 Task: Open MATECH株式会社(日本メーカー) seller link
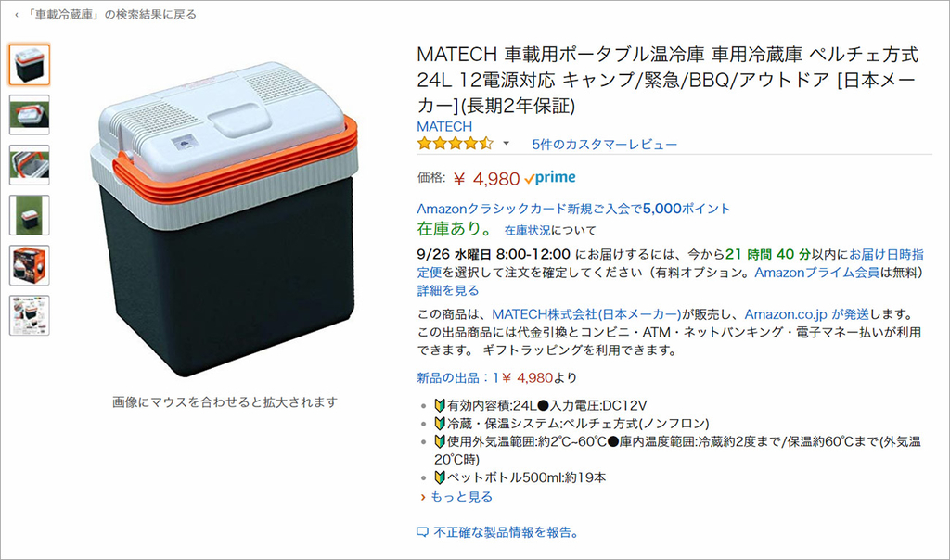point(586,314)
